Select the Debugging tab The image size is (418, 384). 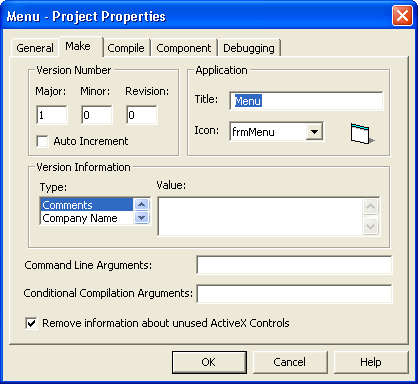pos(249,48)
